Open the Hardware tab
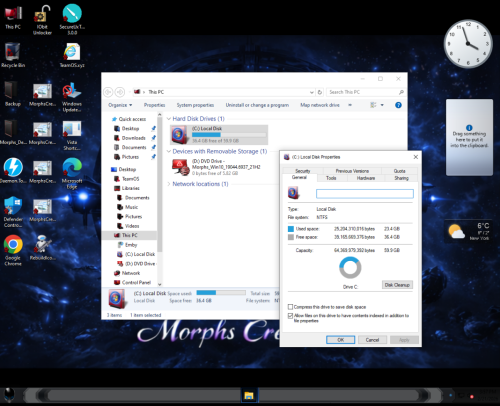Image resolution: width=500 pixels, height=406 pixels. click(366, 178)
